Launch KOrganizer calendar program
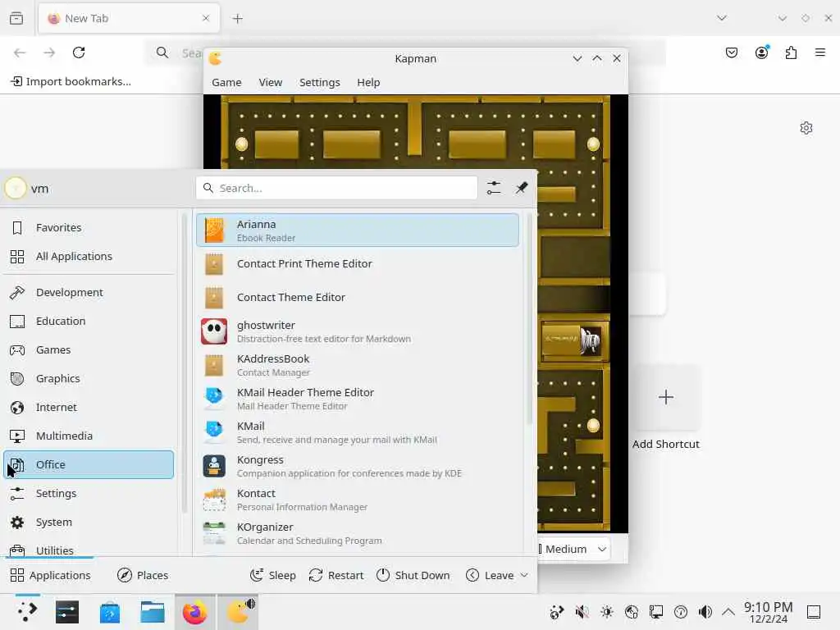This screenshot has height=630, width=840. (358, 533)
